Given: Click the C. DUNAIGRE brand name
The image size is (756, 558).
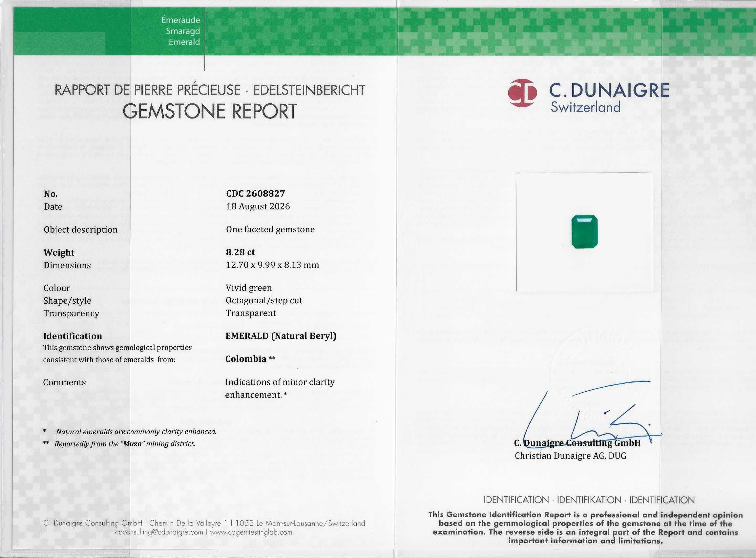Looking at the screenshot, I should click(609, 91).
